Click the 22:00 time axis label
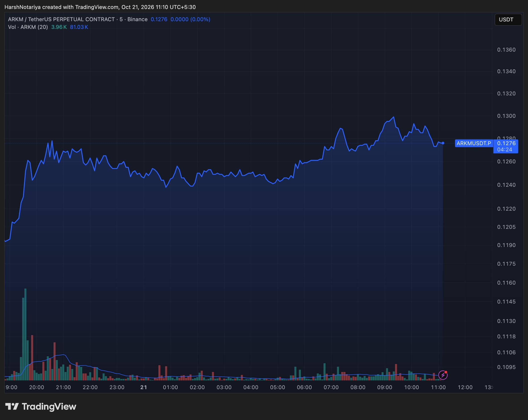The height and width of the screenshot is (420, 528). pos(90,387)
